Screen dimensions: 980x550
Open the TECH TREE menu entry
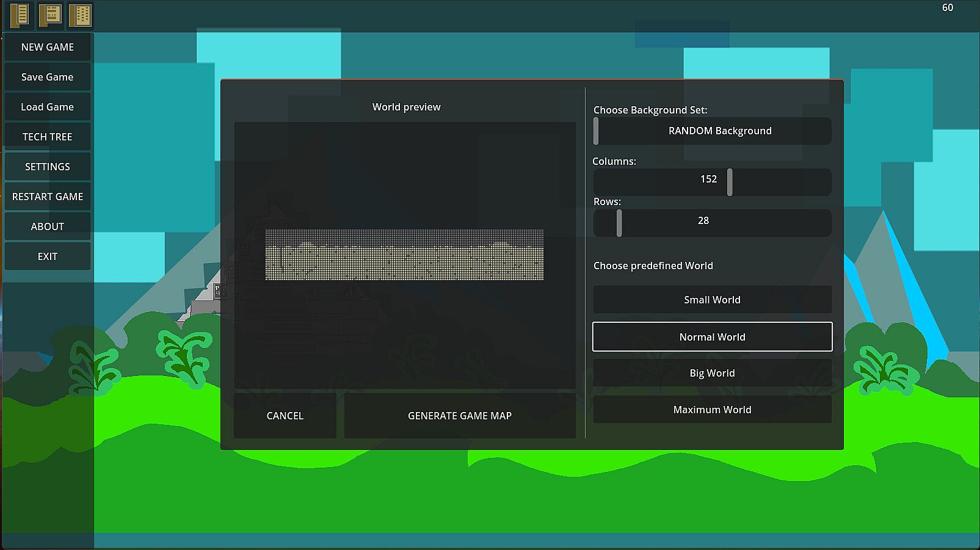(48, 137)
